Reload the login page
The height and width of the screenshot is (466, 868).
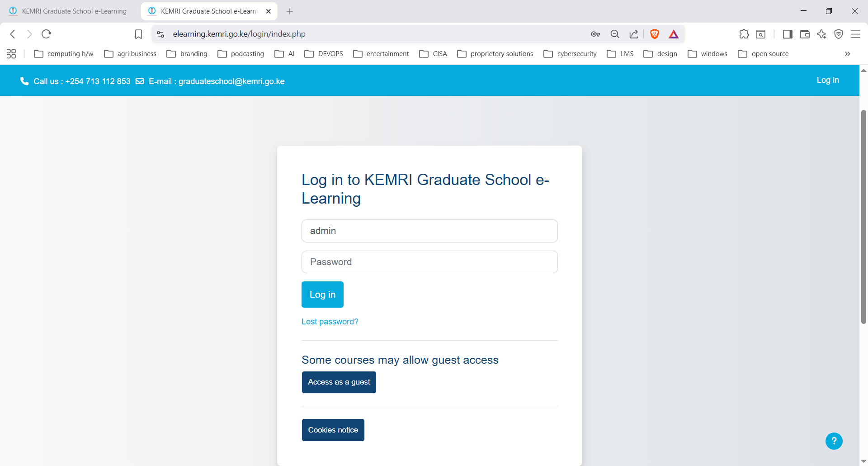pyautogui.click(x=47, y=34)
